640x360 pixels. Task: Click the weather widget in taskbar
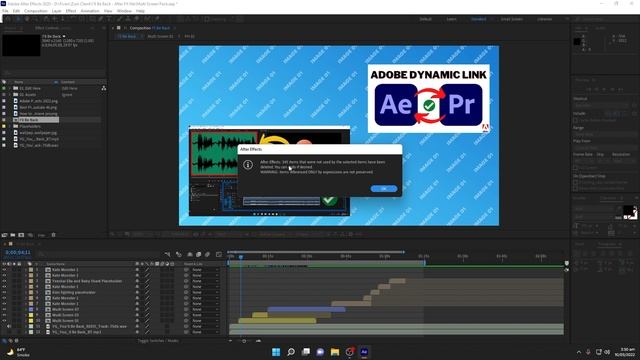pos(18,352)
